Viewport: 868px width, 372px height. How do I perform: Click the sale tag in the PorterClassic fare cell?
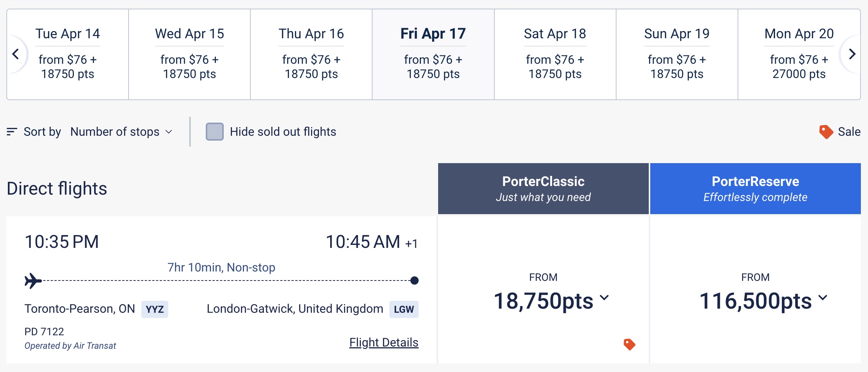pyautogui.click(x=629, y=344)
